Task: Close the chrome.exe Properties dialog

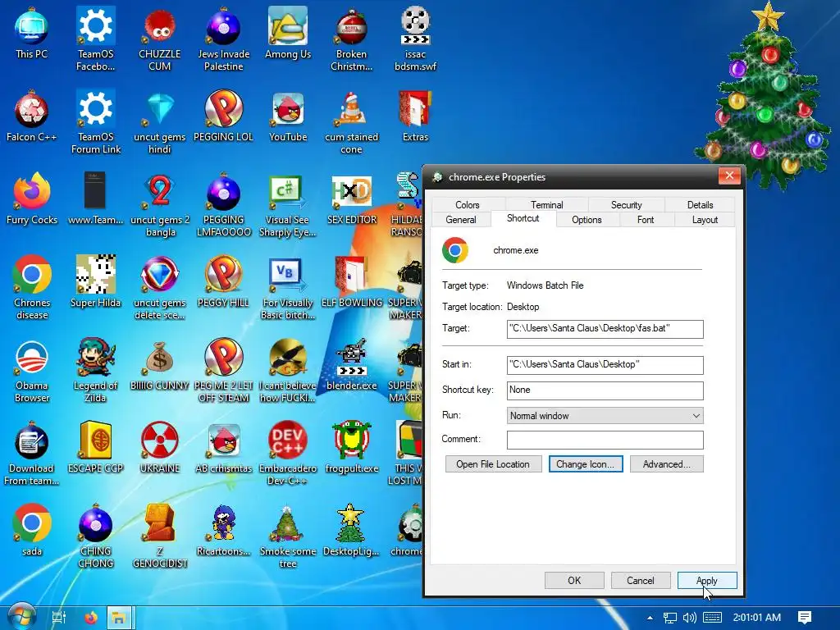Action: point(729,176)
